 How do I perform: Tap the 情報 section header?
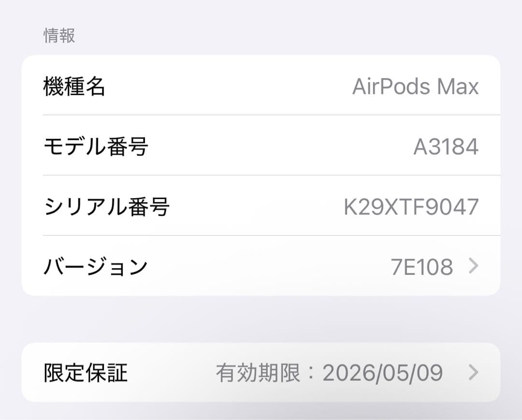pyautogui.click(x=59, y=35)
